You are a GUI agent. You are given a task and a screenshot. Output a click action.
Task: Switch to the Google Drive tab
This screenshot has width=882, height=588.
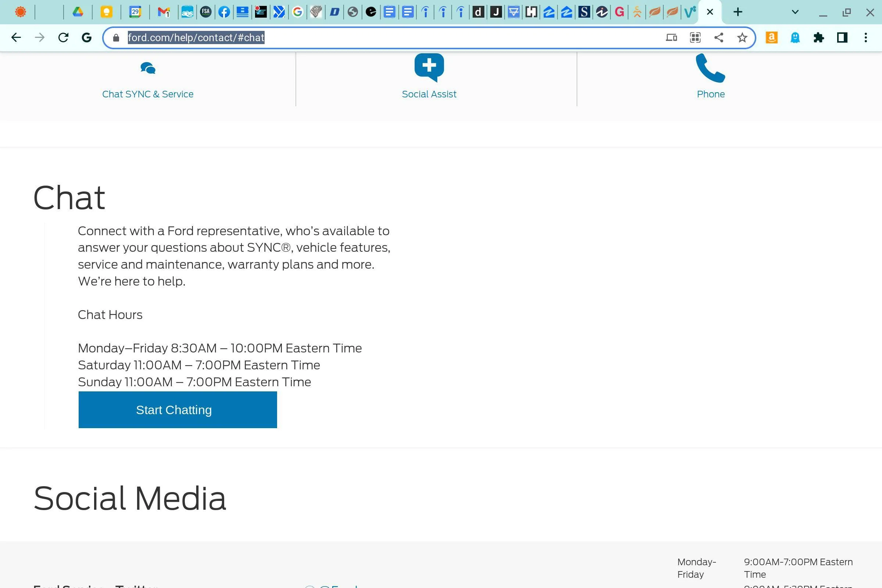coord(78,12)
